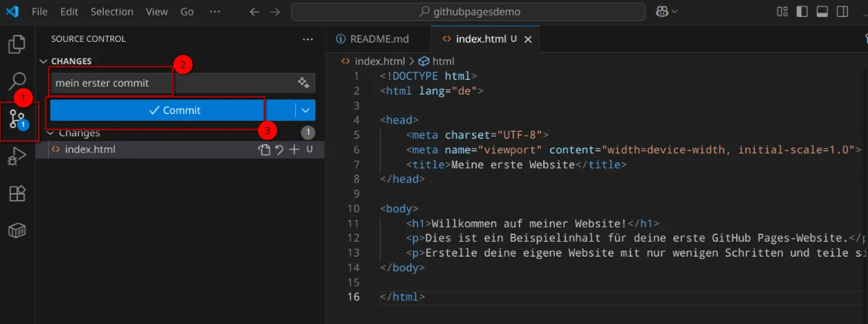Toggle the secondary sidebar layout button
This screenshot has height=324, width=868.
(842, 12)
